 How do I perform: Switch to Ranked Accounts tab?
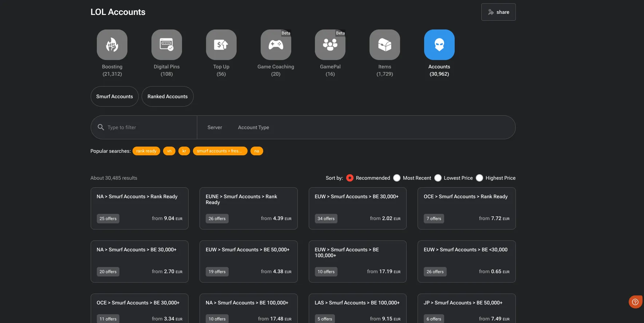(x=167, y=96)
